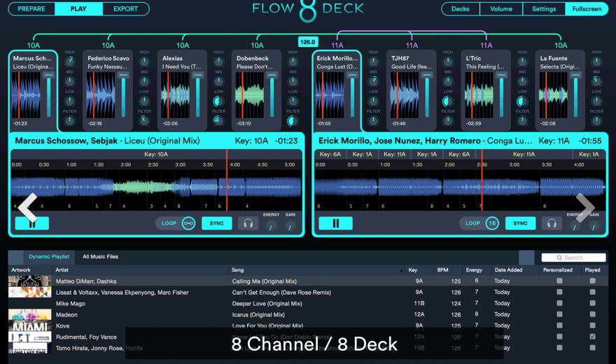Viewport: 616px width, 364px height.
Task: Click LOW EQ knob of TJH87 deck
Action: pyautogui.click(x=448, y=101)
